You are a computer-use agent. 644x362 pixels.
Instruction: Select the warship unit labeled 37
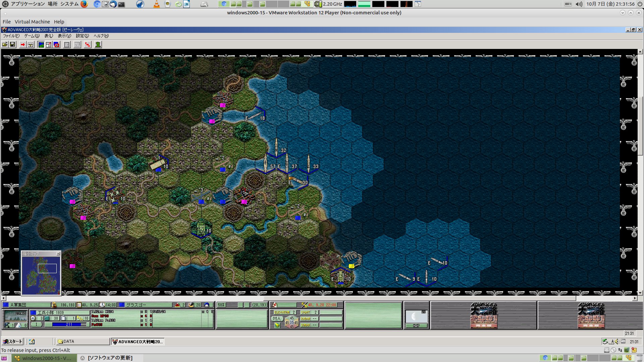point(287,164)
